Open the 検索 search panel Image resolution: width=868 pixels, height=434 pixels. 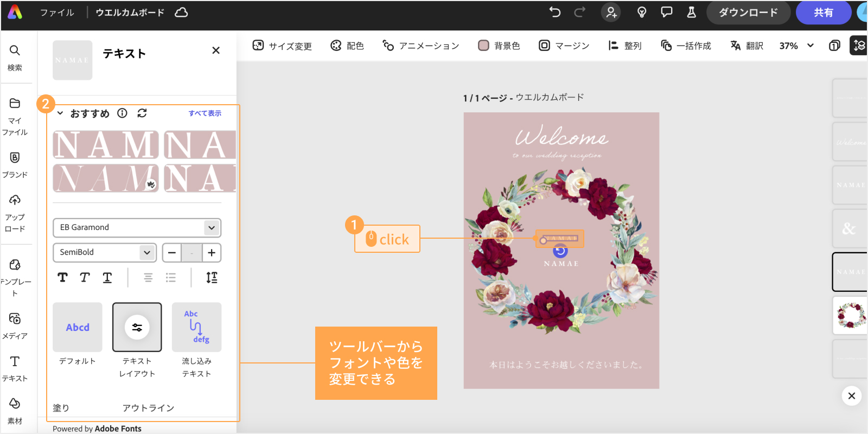(x=15, y=58)
